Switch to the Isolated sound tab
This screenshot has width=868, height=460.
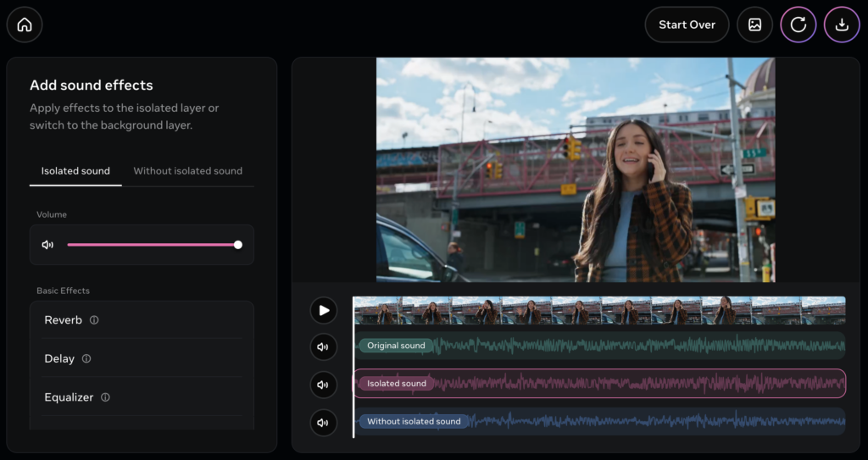pos(75,171)
